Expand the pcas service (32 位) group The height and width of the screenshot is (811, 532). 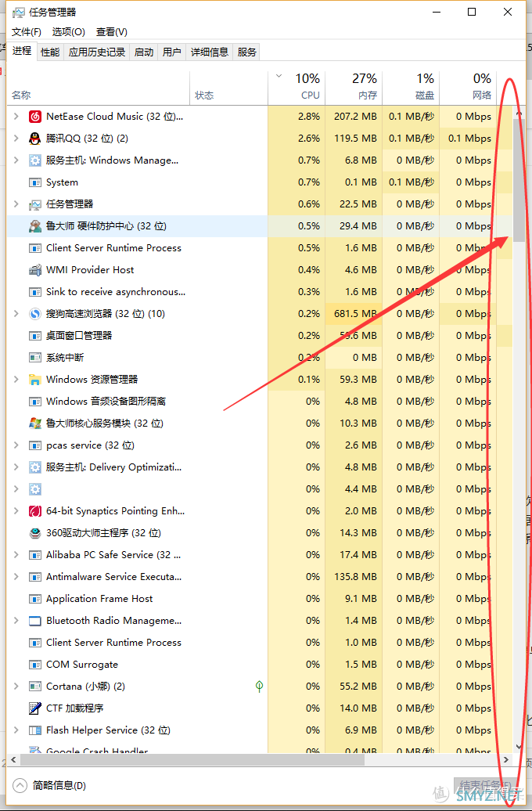pos(16,445)
